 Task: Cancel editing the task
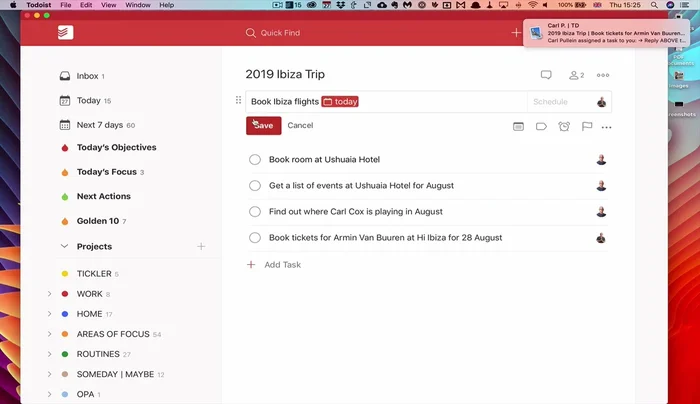click(x=300, y=125)
